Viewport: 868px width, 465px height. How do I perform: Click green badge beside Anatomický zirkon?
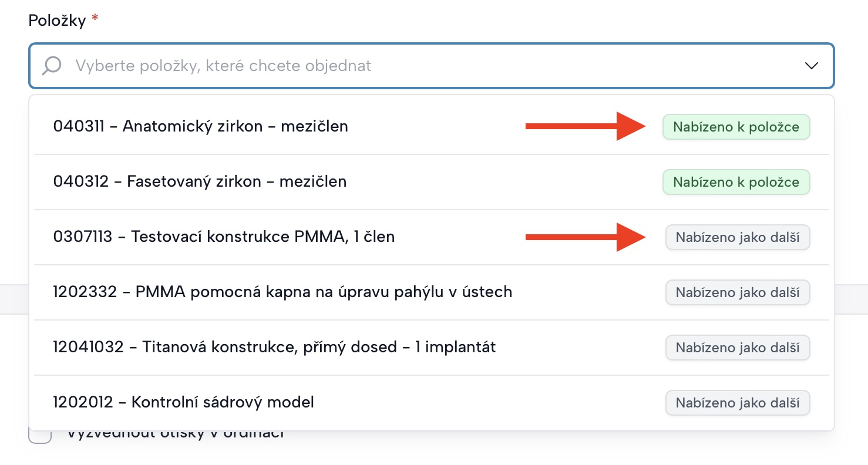coord(736,127)
